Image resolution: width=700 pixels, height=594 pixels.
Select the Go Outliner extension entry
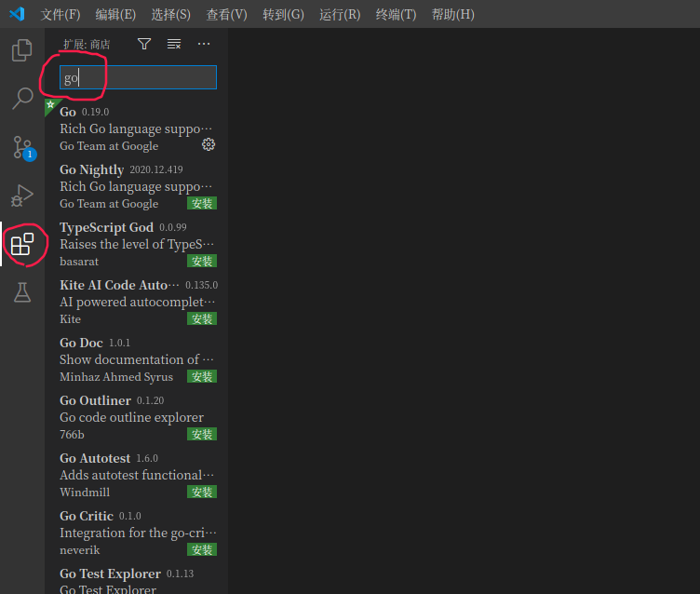pyautogui.click(x=130, y=417)
